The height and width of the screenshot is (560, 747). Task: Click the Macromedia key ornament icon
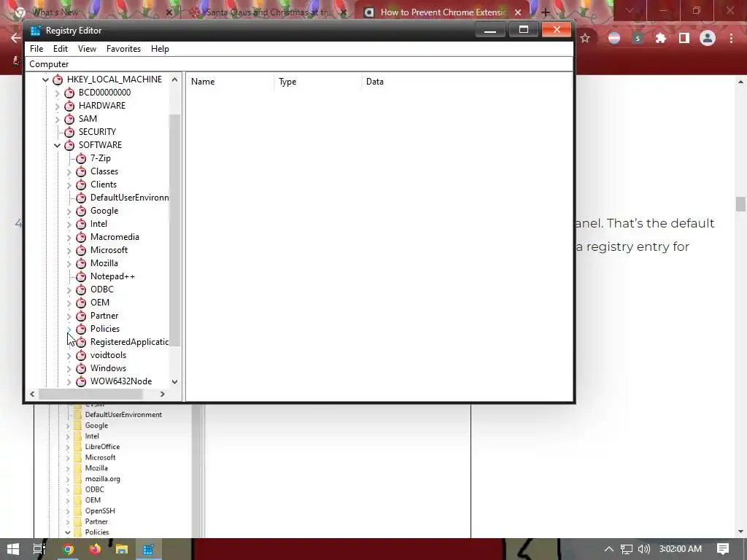81,237
